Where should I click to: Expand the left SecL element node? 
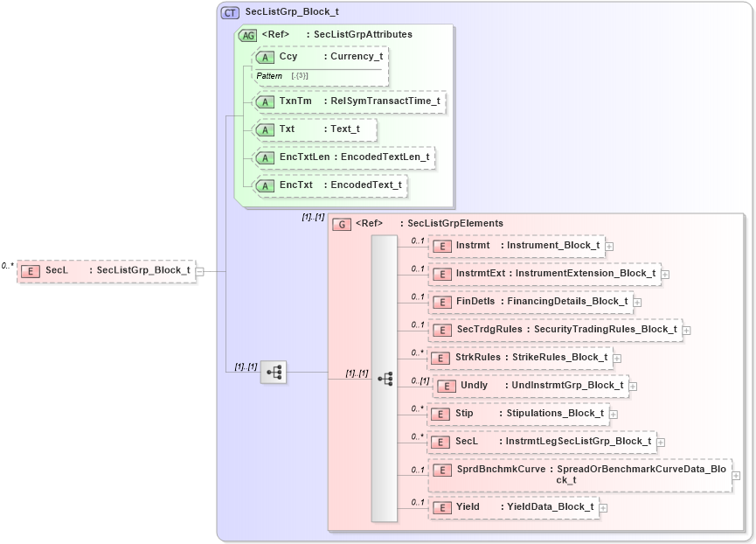tap(199, 270)
